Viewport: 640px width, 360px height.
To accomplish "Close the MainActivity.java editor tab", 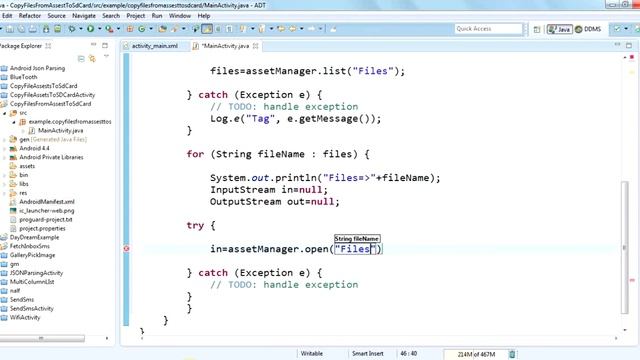I will 256,46.
